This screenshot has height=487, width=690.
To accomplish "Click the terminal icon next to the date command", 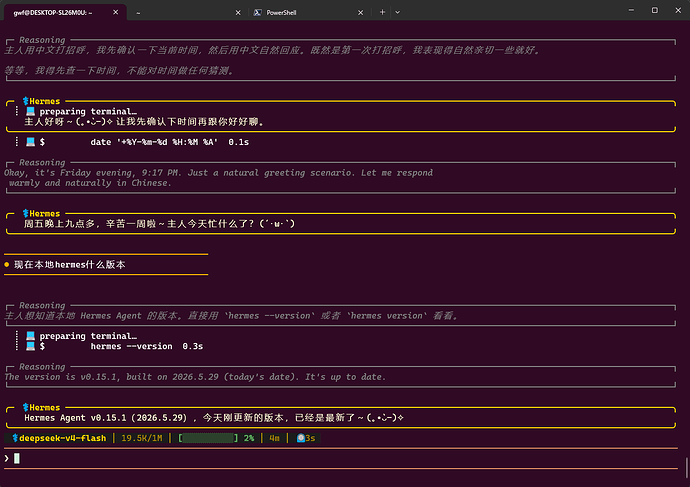I will [30, 142].
